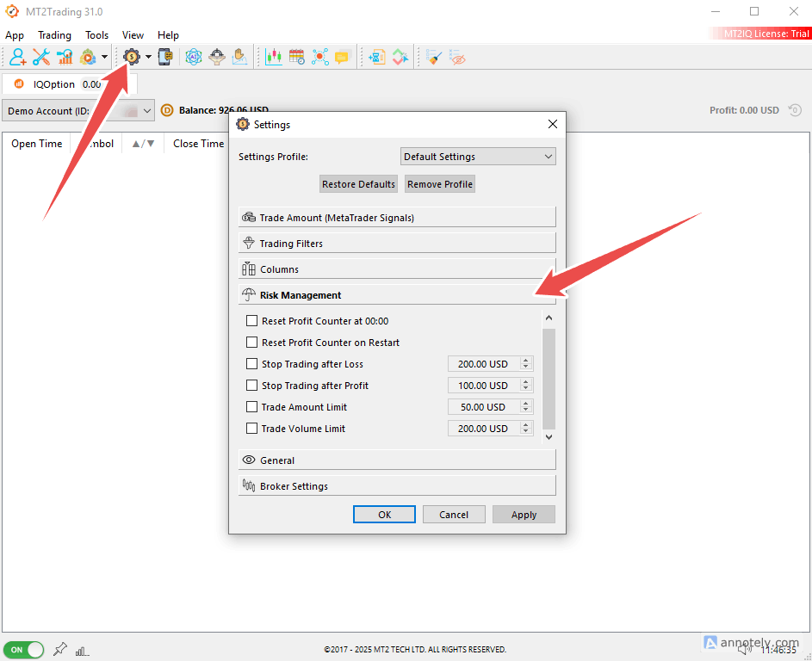Click the mobile phone QR code icon
This screenshot has height=661, width=812.
point(165,57)
